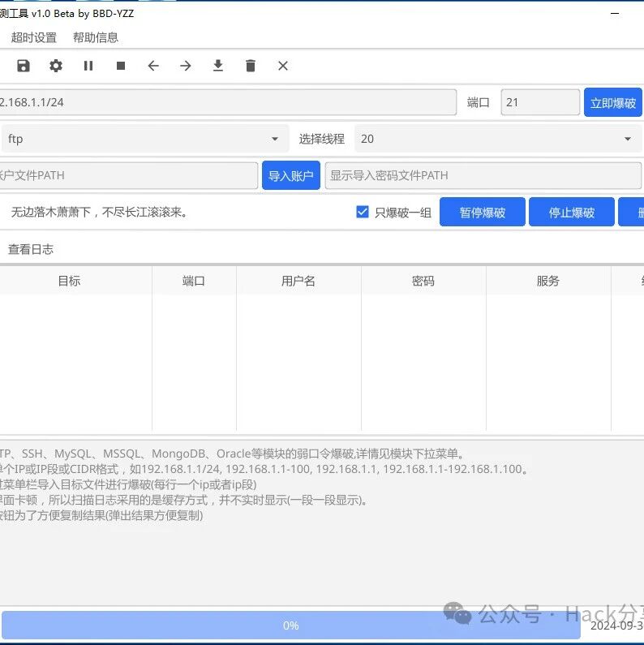
Task: Click the 端口 label beside the port field
Action: [x=479, y=102]
